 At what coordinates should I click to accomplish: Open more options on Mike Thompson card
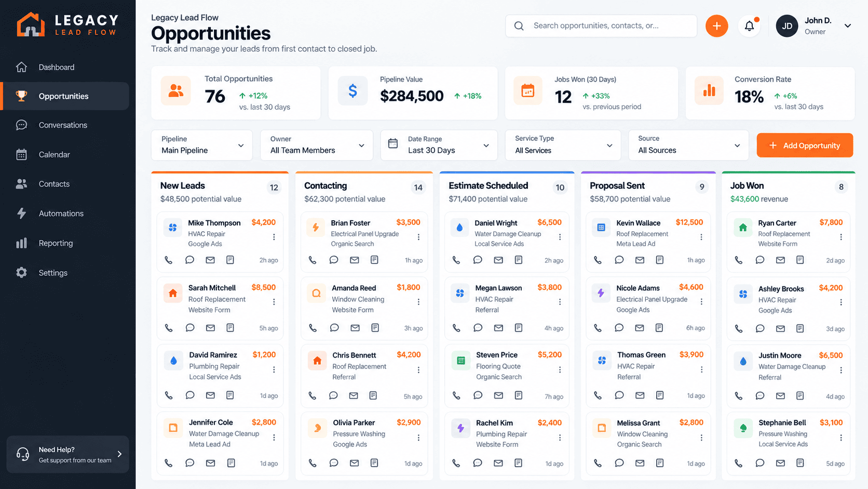[x=274, y=237]
